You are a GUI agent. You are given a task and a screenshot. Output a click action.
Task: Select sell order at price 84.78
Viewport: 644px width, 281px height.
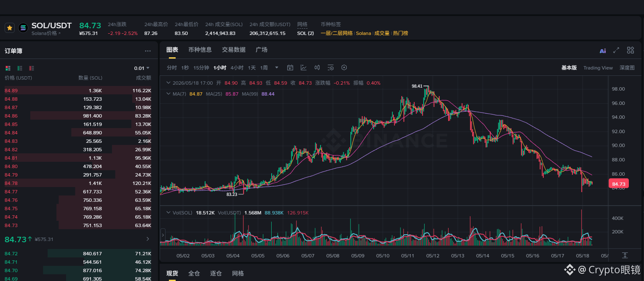pos(78,183)
